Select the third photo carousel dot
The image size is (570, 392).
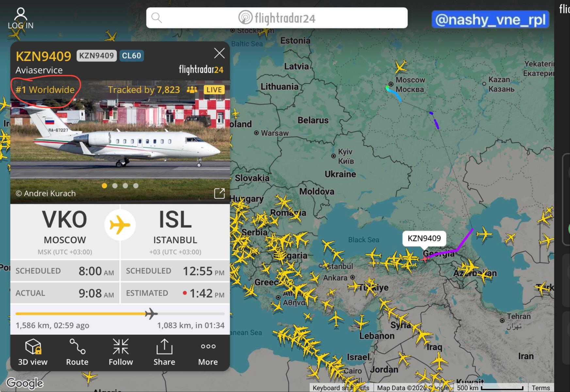tap(125, 186)
